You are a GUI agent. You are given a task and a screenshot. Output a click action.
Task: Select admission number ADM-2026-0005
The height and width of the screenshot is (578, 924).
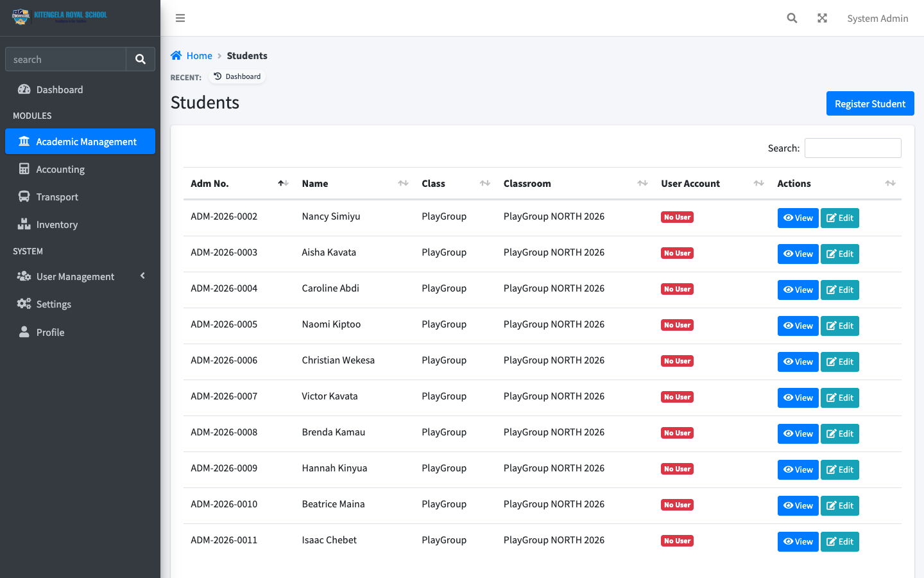[x=224, y=324]
